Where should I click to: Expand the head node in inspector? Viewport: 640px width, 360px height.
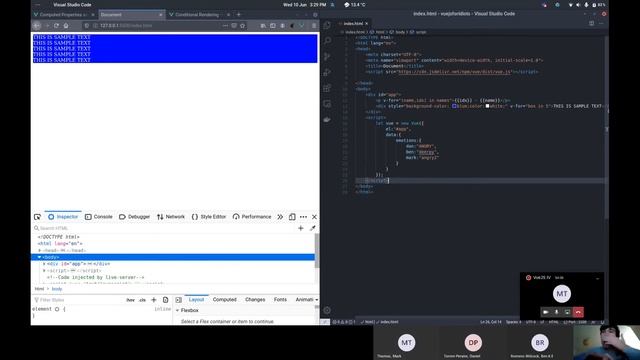pos(40,250)
